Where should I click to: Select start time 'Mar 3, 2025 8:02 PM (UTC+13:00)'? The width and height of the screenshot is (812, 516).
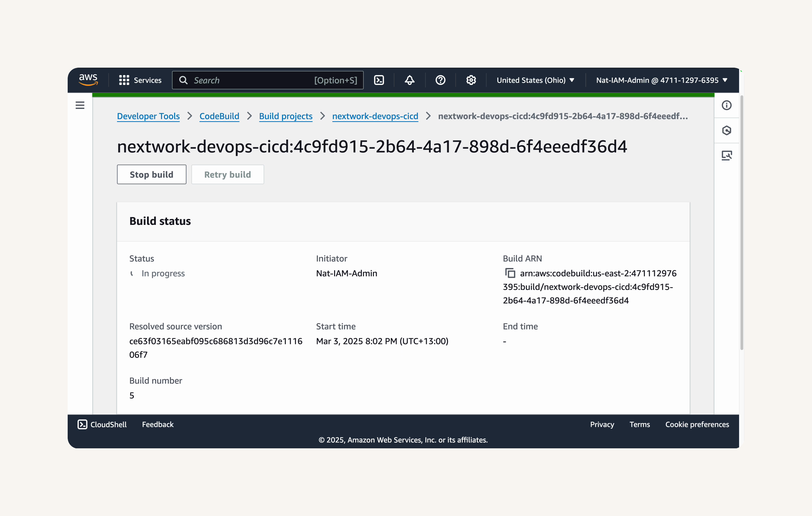pos(382,341)
